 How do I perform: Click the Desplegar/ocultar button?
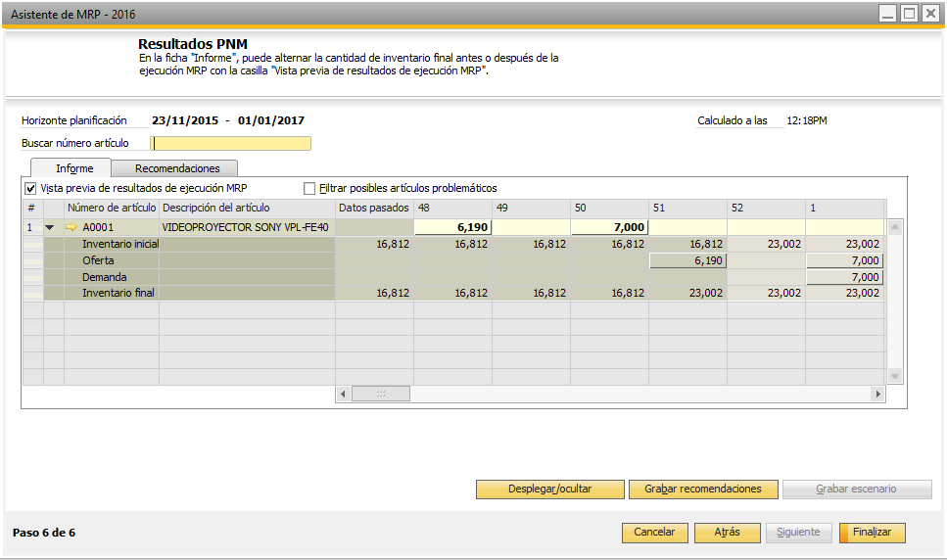(x=549, y=490)
